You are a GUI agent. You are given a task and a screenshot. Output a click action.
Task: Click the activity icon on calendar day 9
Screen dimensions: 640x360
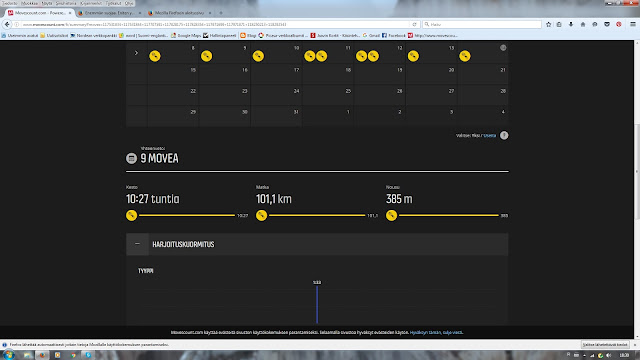[x=207, y=56]
